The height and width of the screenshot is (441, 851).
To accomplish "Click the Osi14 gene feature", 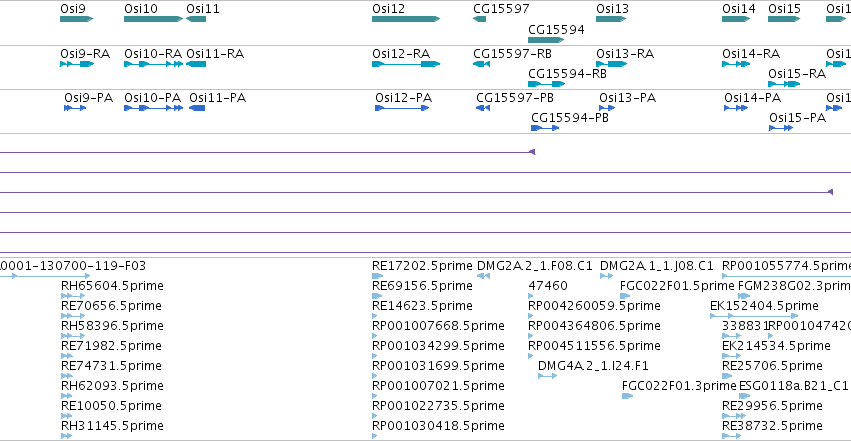I will (736, 19).
